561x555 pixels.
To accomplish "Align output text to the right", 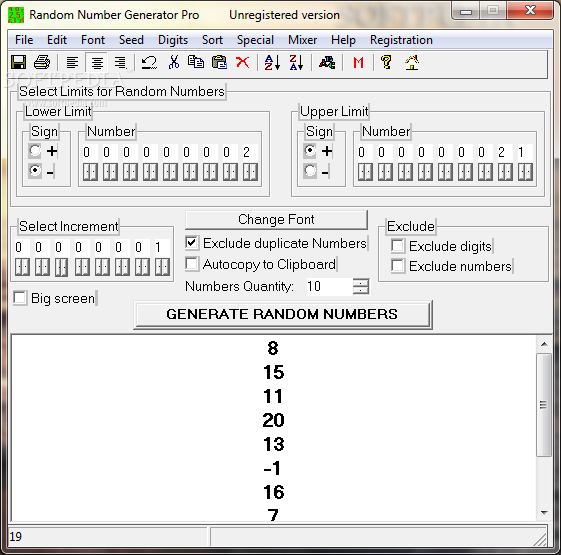I will coord(120,63).
